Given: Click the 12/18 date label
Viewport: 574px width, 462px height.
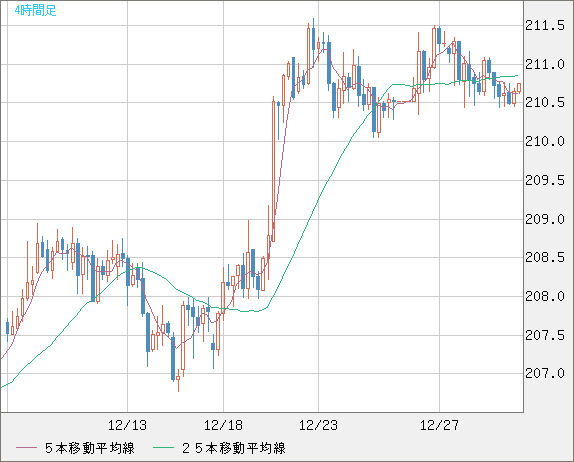Looking at the screenshot, I should (223, 425).
